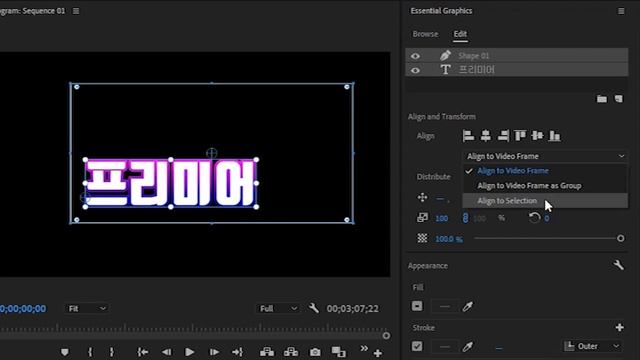Viewport: 640px width, 360px height.
Task: Select the Shape 01 layer row
Action: pos(517,56)
